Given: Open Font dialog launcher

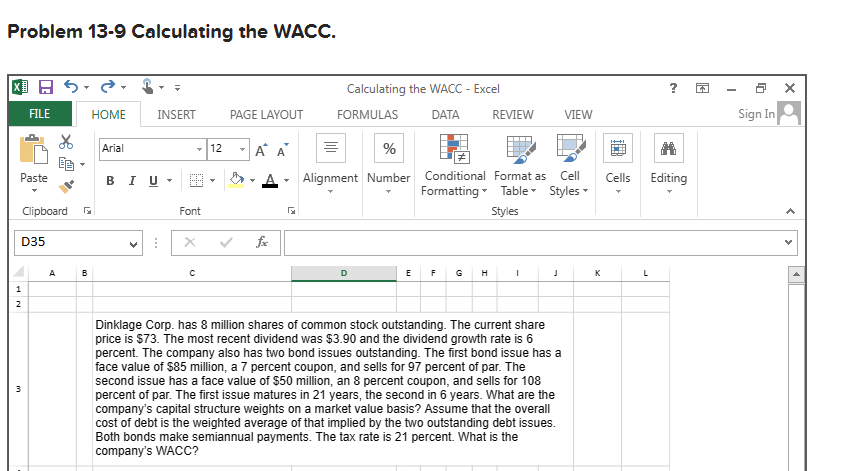Looking at the screenshot, I should (x=291, y=211).
